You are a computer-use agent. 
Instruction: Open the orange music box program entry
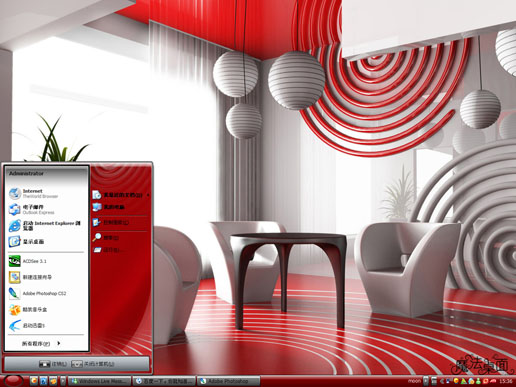pyautogui.click(x=46, y=309)
